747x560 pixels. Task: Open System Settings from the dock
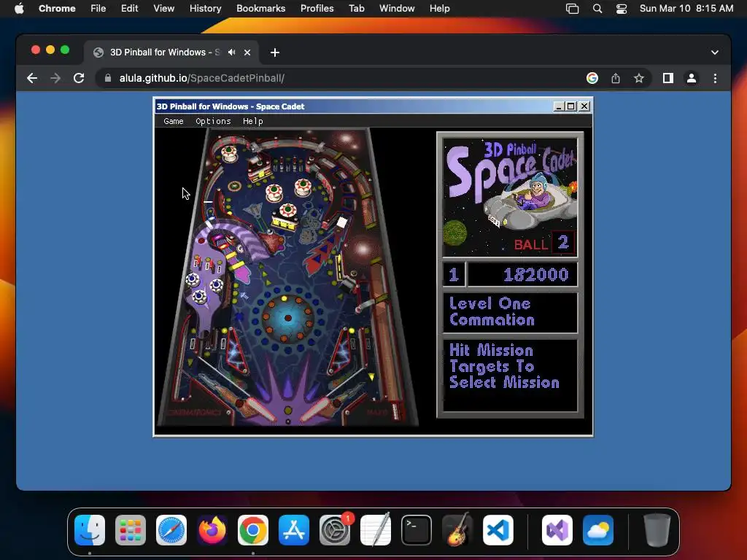pos(334,530)
